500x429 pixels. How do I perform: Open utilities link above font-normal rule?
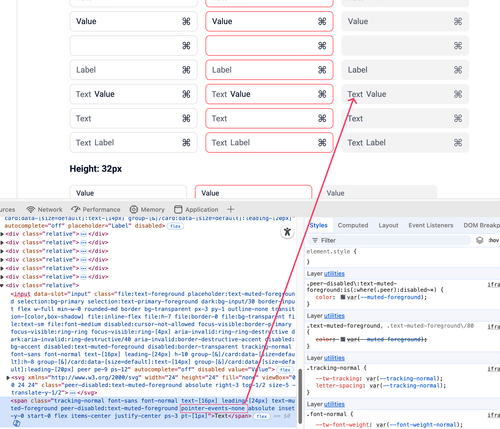[334, 404]
